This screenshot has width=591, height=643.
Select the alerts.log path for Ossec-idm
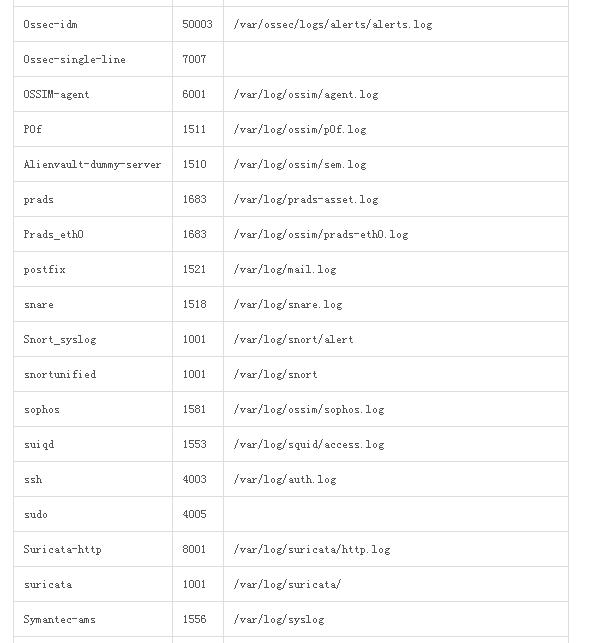click(333, 25)
